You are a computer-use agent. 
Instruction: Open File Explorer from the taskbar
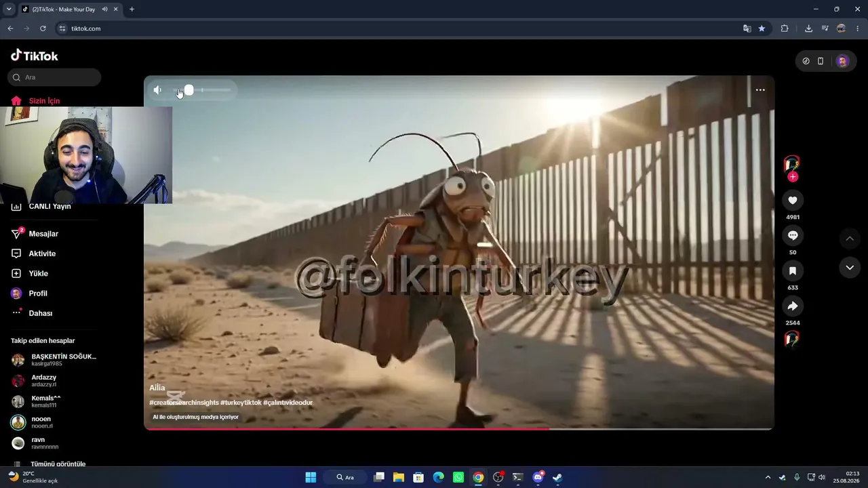click(x=399, y=477)
